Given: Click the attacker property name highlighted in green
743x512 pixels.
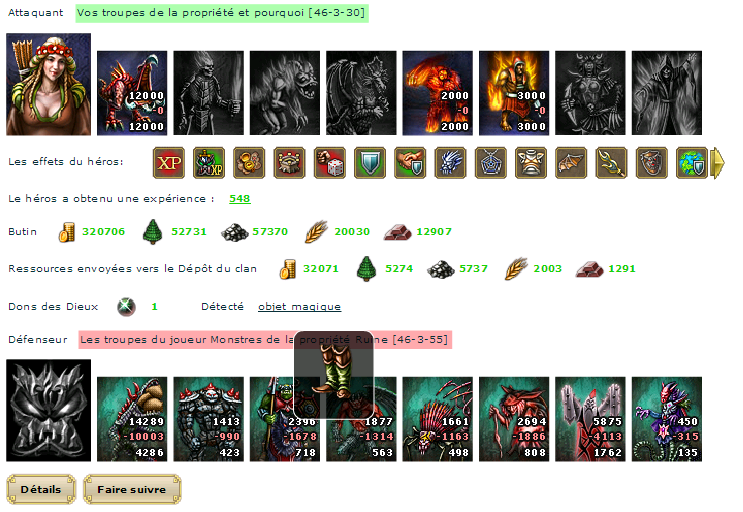Looking at the screenshot, I should pyautogui.click(x=222, y=13).
